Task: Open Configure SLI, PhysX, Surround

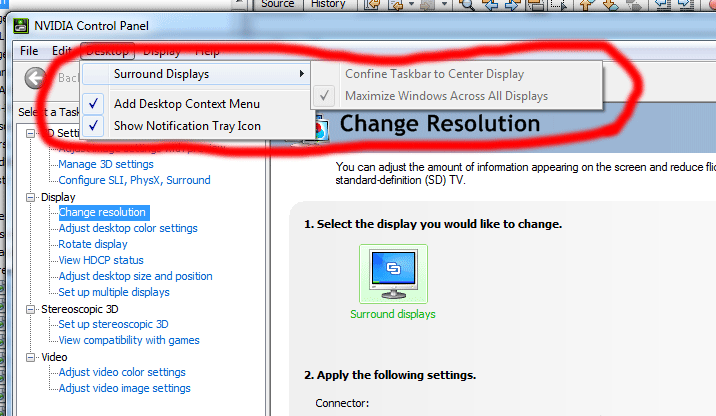Action: click(134, 180)
